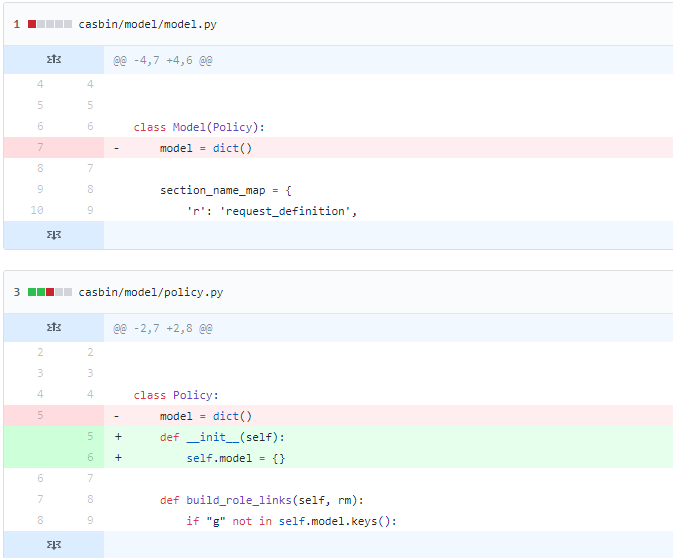Select the 'class Policy:' code line

(x=176, y=395)
